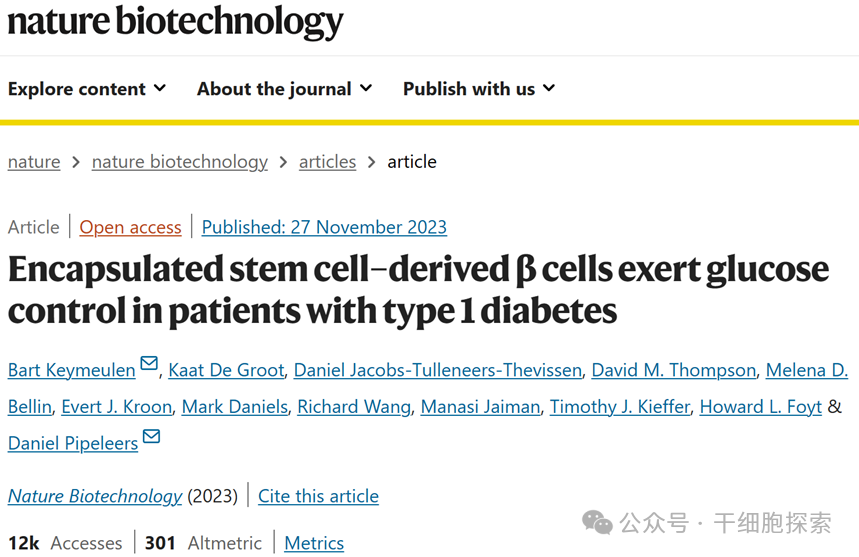Expand the Publish with us chevron

click(x=549, y=88)
